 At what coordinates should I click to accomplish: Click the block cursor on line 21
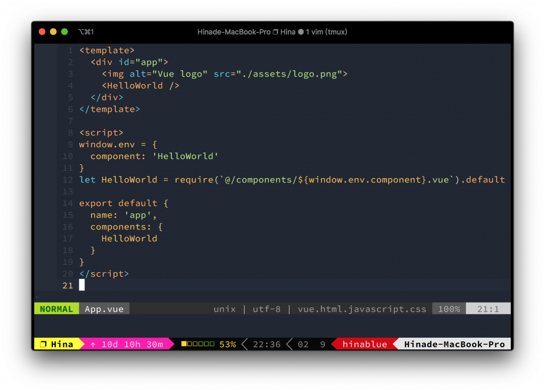point(81,285)
